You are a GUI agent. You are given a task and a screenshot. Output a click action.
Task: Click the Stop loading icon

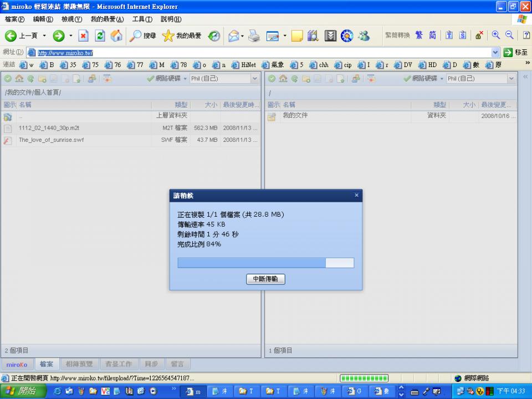[x=83, y=35]
